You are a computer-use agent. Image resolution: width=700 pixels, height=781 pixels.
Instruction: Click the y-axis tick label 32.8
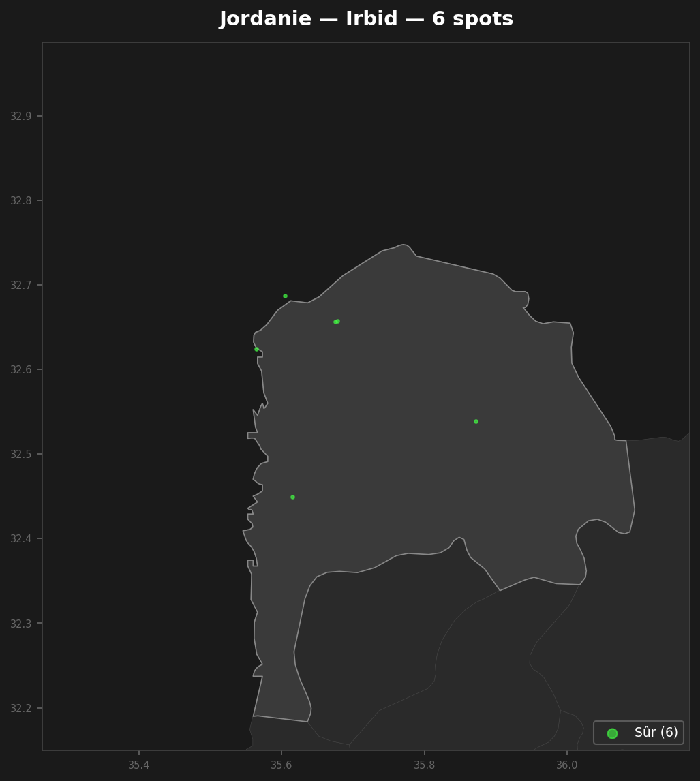[20, 201]
